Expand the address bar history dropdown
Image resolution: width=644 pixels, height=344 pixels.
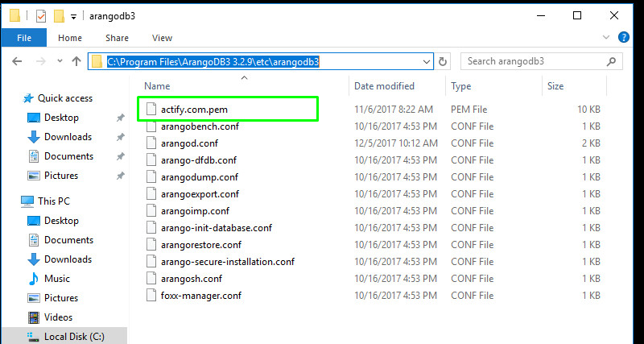coord(427,62)
